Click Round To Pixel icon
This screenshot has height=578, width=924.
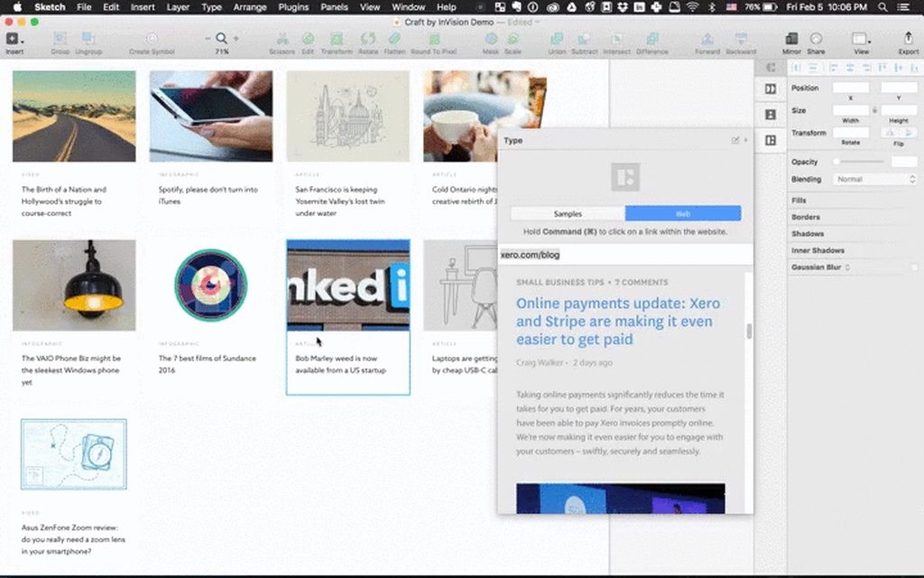coord(434,39)
